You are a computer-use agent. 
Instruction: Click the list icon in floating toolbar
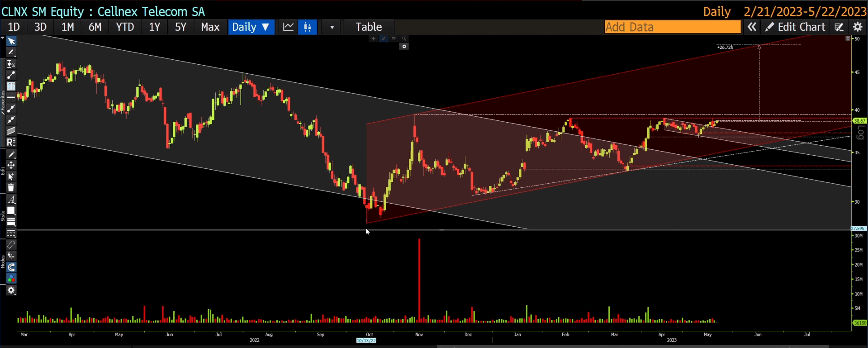point(394,39)
